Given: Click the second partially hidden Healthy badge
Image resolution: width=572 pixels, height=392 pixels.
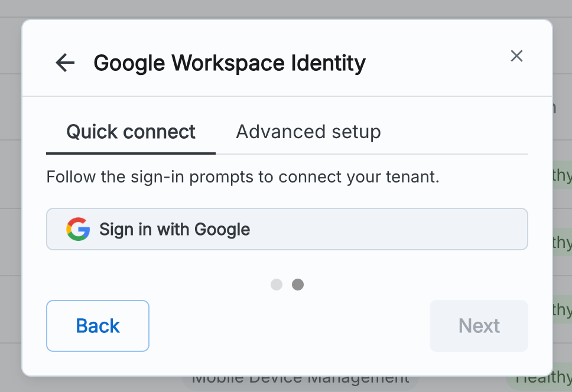Looking at the screenshot, I should 562,242.
